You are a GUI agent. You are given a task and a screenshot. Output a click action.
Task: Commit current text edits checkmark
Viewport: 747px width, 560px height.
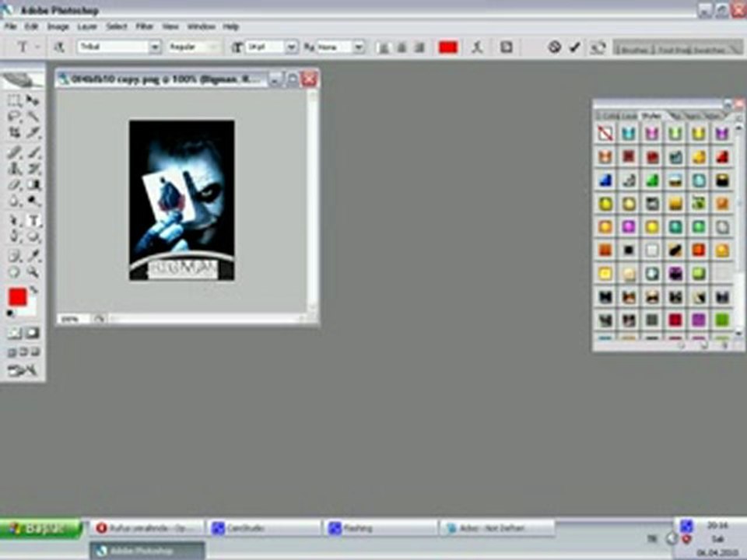click(x=575, y=47)
